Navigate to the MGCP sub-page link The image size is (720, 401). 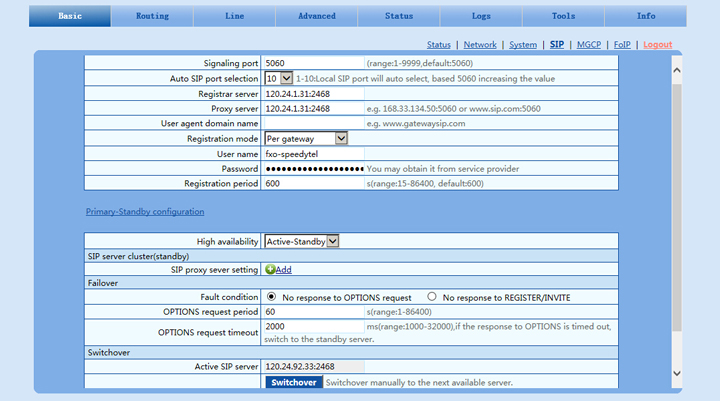tap(588, 45)
